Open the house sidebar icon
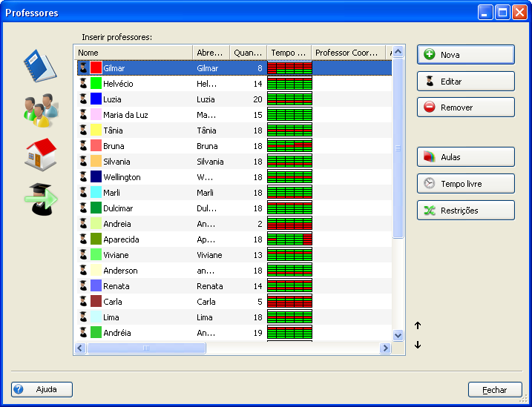The image size is (532, 407). pyautogui.click(x=40, y=154)
